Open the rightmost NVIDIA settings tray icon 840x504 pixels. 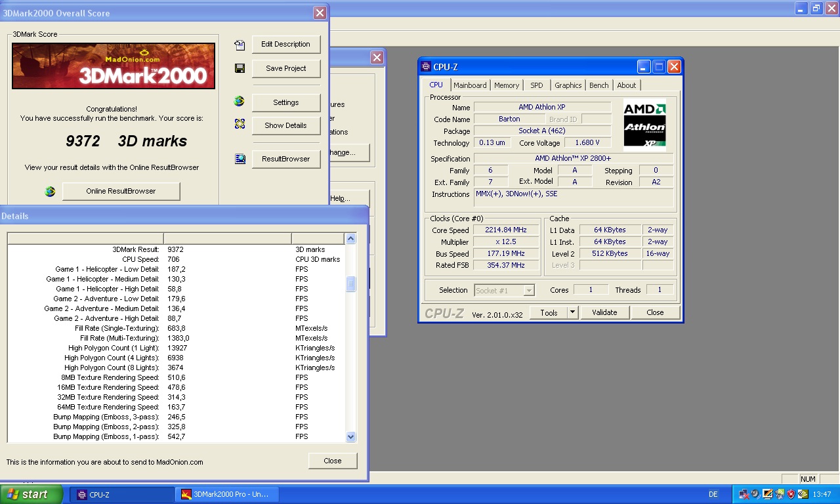pos(803,494)
